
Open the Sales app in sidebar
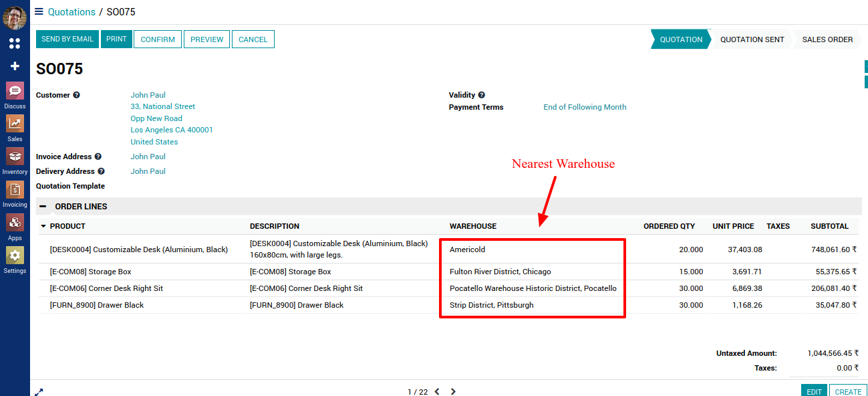tap(15, 124)
